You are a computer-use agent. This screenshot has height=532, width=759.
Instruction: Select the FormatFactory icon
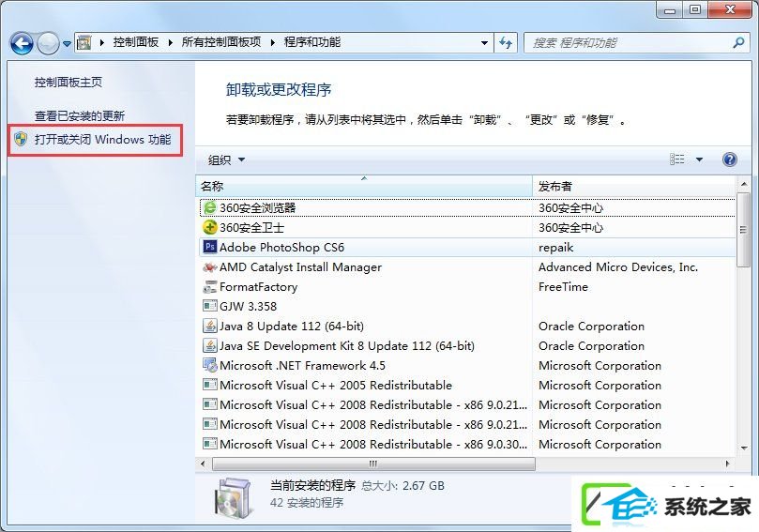coord(210,286)
